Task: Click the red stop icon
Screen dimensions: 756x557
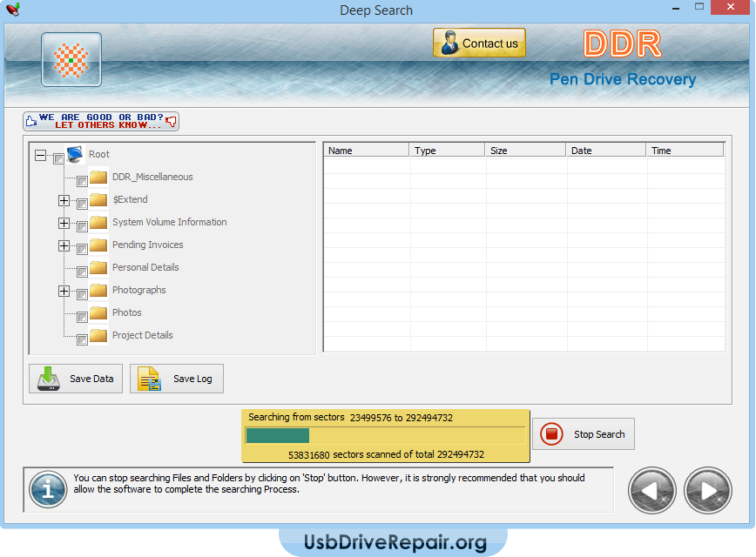Action: tap(551, 434)
